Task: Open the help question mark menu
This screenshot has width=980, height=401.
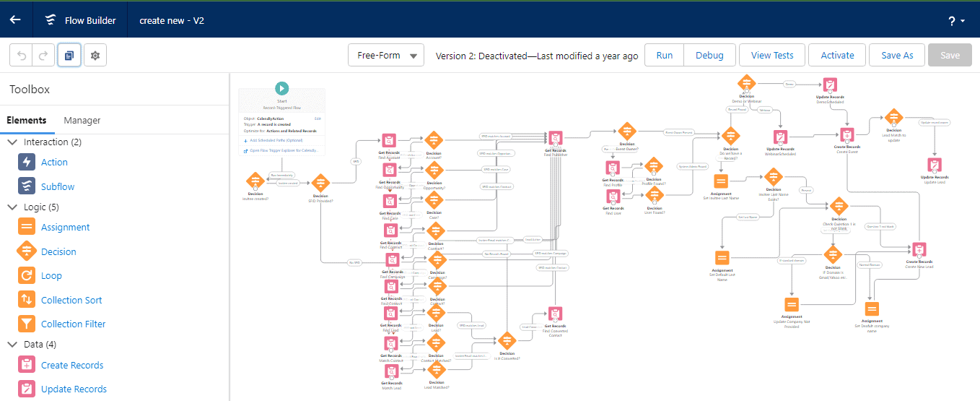Action: [956, 21]
